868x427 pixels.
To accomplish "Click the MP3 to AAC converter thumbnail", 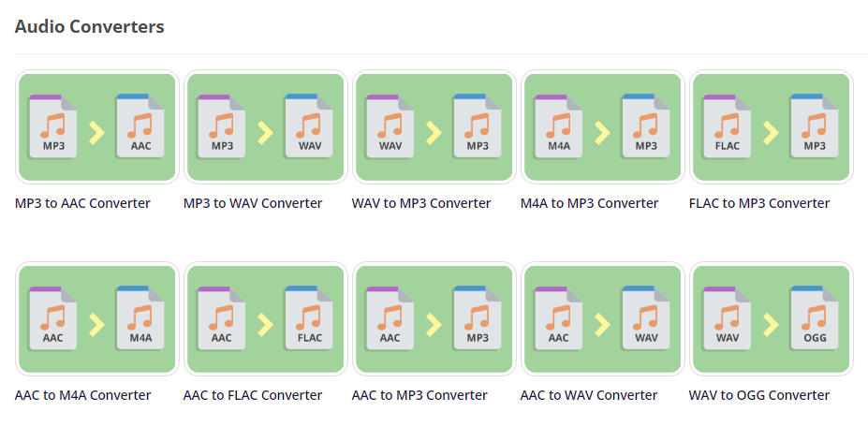I will pyautogui.click(x=96, y=126).
